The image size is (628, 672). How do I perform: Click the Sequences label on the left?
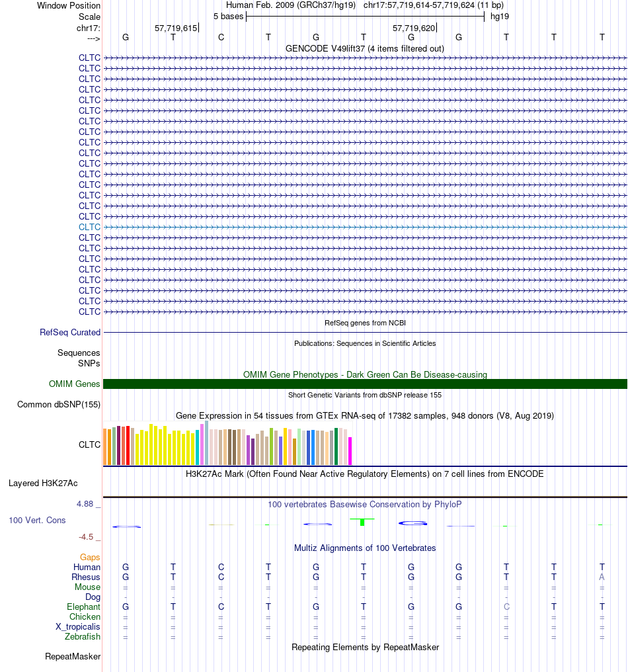point(79,353)
